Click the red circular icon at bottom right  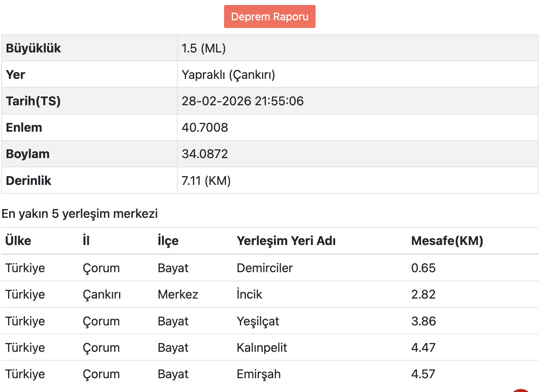pyautogui.click(x=521, y=390)
